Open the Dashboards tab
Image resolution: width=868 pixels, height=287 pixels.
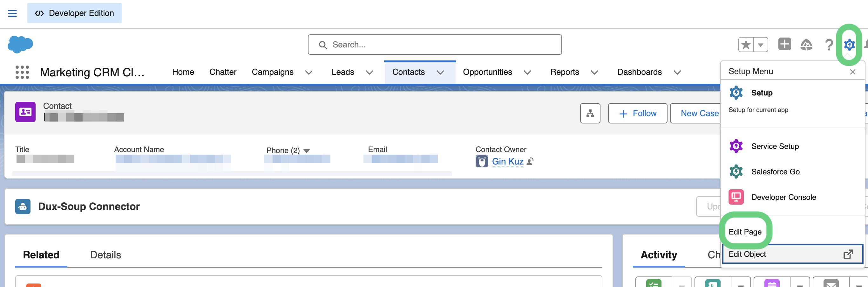639,72
